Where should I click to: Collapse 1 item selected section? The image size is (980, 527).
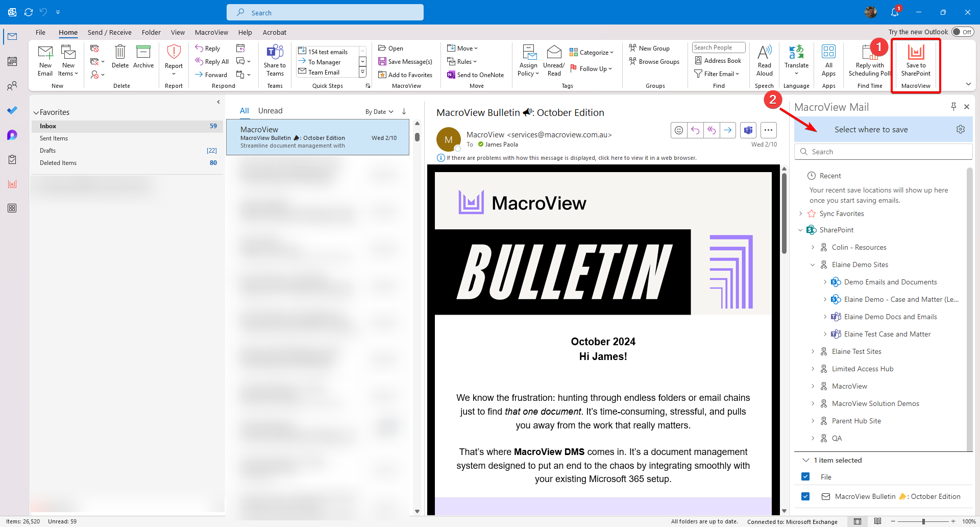click(x=806, y=460)
